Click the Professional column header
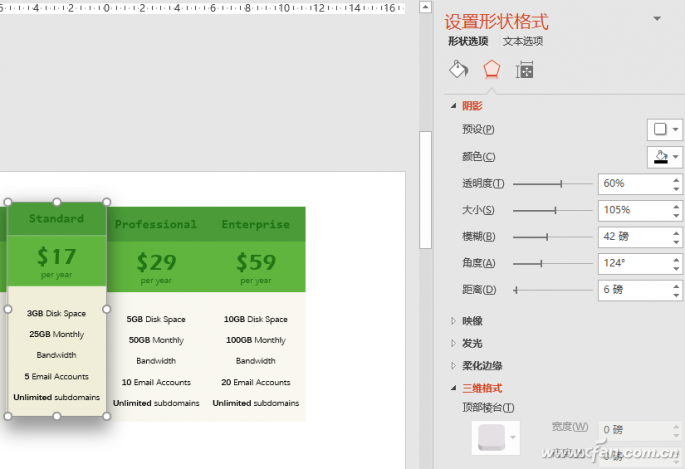 click(156, 224)
